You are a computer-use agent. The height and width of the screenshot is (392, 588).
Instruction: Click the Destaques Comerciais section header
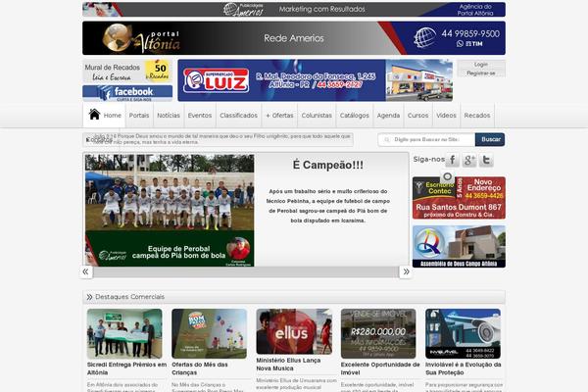pos(294,297)
